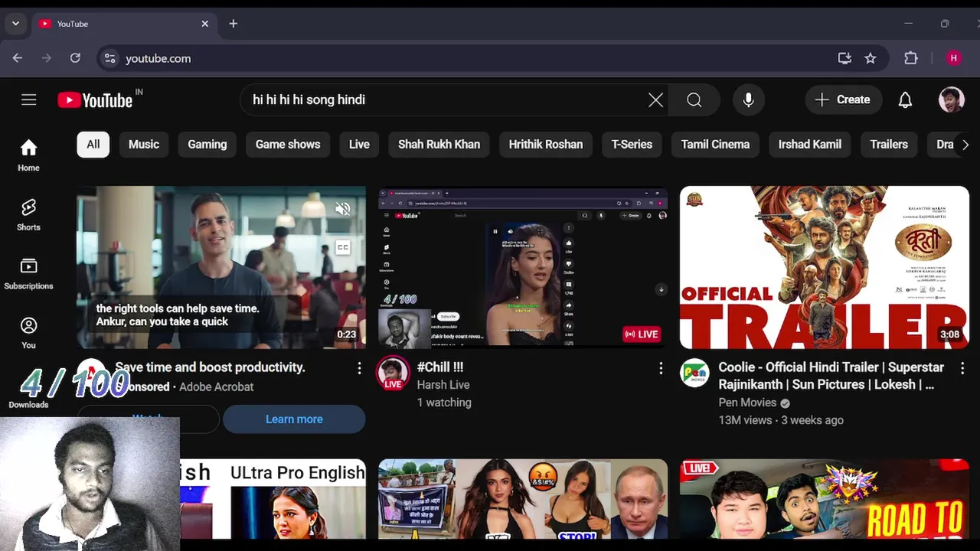Viewport: 980px width, 551px height.
Task: Start voice search with the microphone icon
Action: tap(748, 99)
